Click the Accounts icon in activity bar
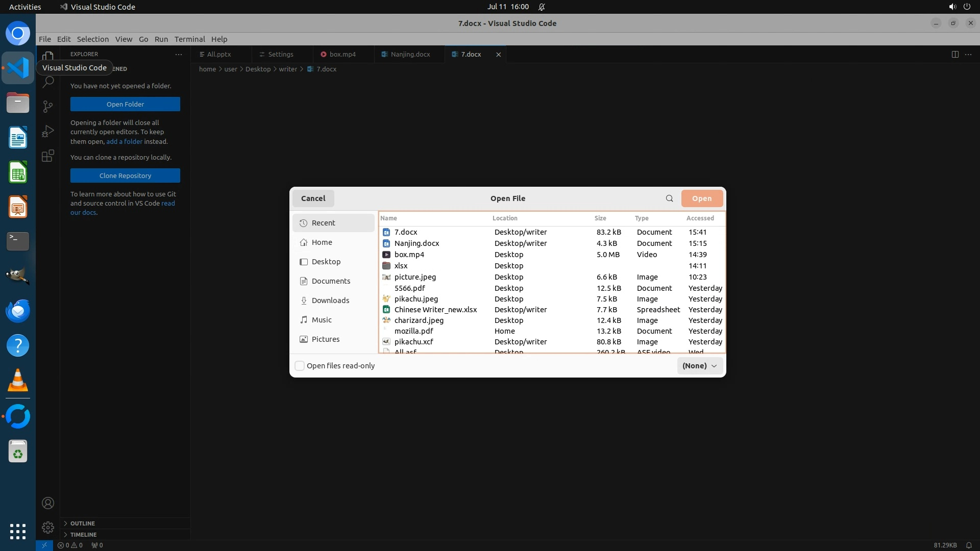The width and height of the screenshot is (980, 551). point(48,503)
